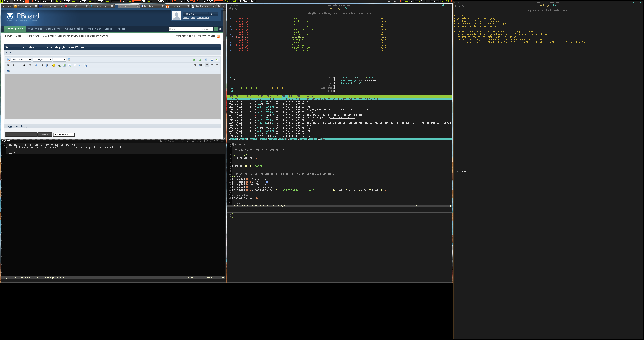Insert an email link icon
The width and height of the screenshot is (644, 340).
click(x=70, y=65)
